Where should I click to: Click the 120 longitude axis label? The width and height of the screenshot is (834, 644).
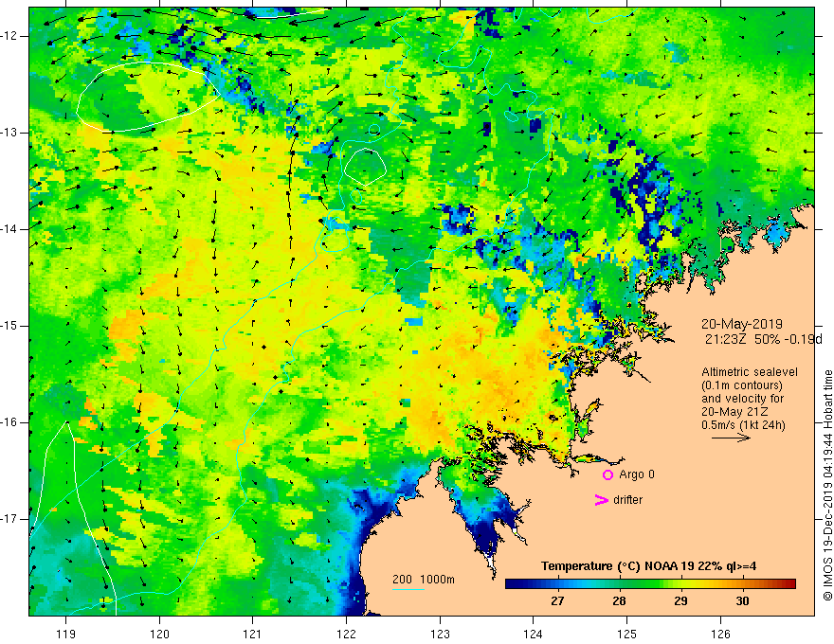(x=159, y=634)
